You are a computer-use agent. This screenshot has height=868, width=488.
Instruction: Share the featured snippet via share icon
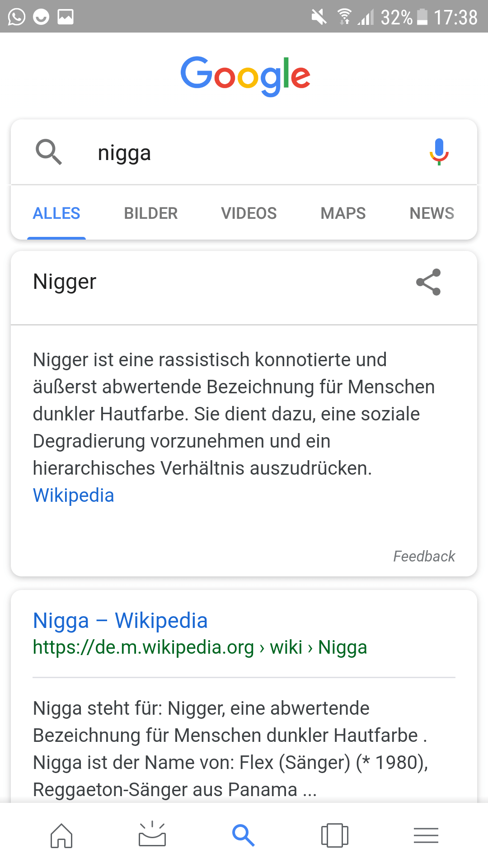coord(428,282)
